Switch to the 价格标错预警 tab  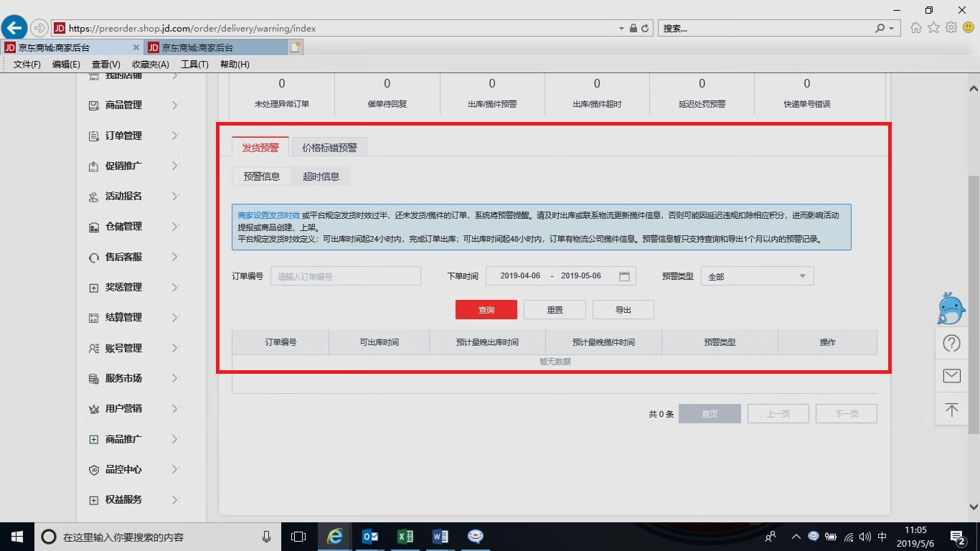pos(329,147)
